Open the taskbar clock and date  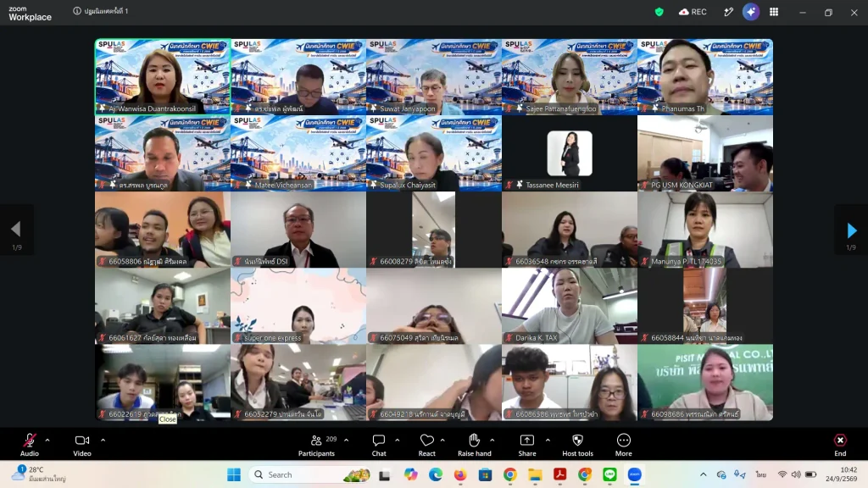tap(842, 474)
